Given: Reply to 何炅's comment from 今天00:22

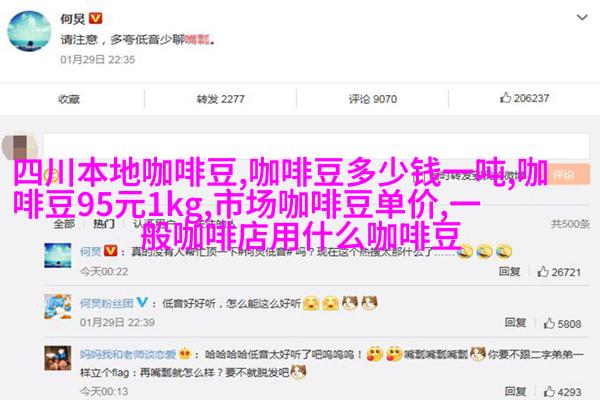Looking at the screenshot, I should [509, 271].
